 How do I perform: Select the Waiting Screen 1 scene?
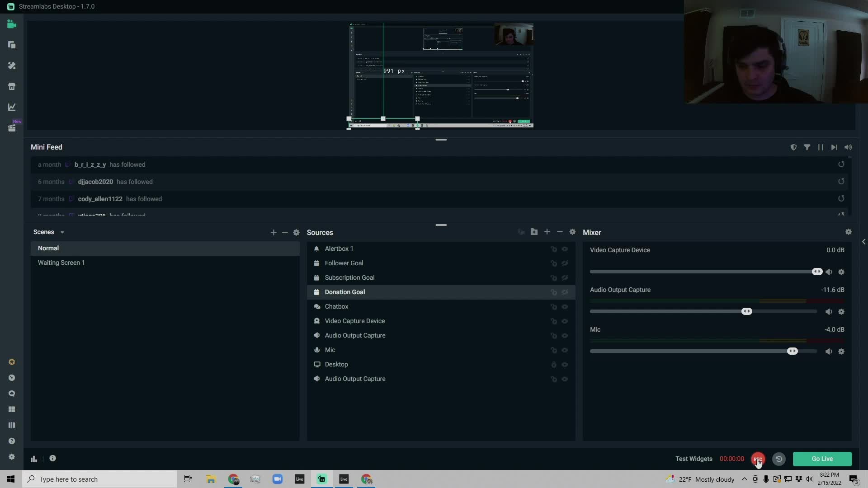(165, 263)
